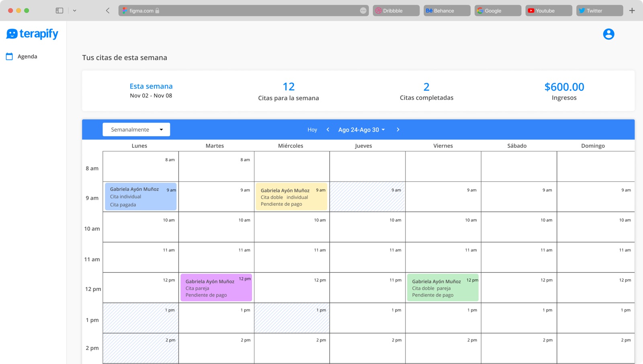643x364 pixels.
Task: Open Friday 12 pm Cita doble pareja appointment
Action: 443,288
